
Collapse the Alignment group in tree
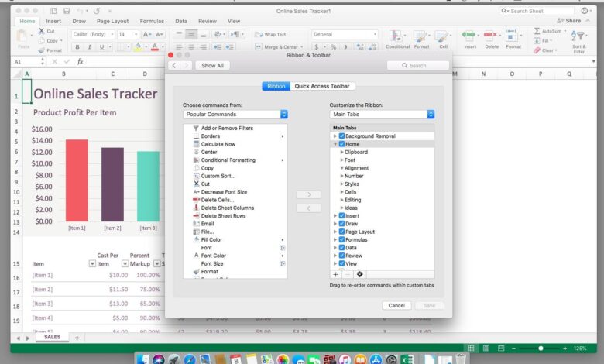(x=341, y=168)
